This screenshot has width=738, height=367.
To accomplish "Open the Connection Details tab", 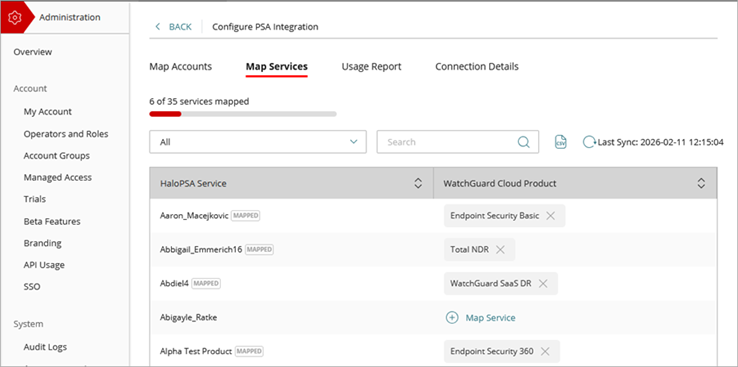I will coord(477,67).
